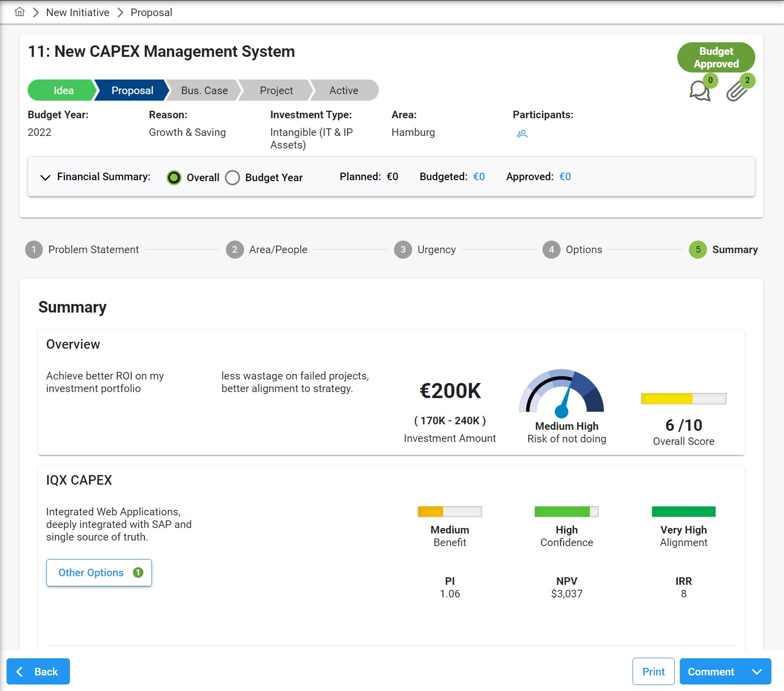Open the Comment button dropdown arrow
The width and height of the screenshot is (784, 691).
click(x=757, y=671)
